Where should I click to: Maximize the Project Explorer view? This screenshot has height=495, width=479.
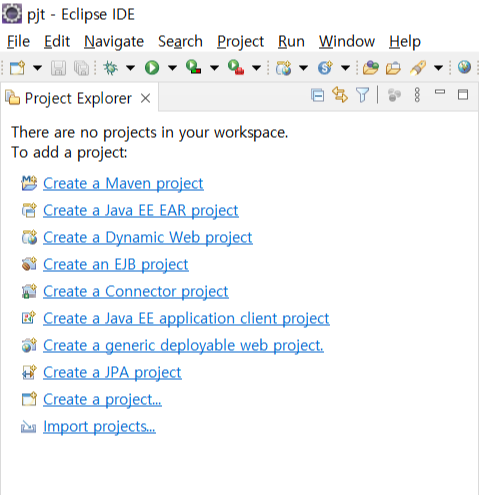(463, 94)
